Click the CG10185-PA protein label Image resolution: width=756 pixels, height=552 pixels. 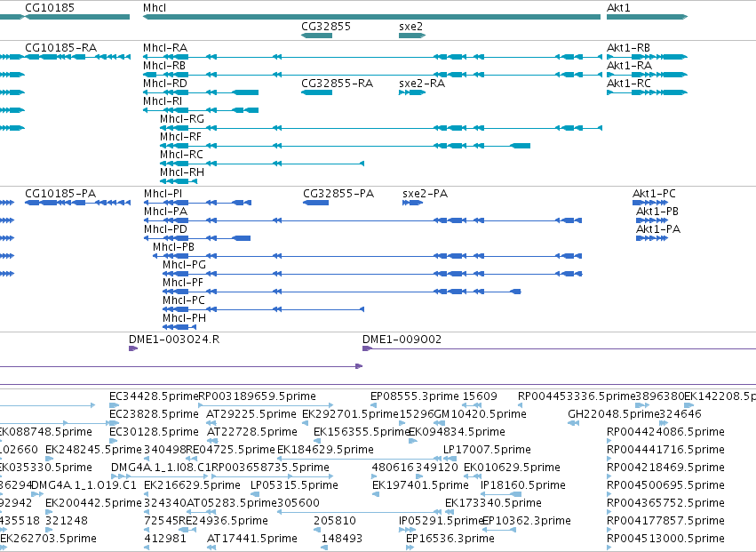[60, 194]
